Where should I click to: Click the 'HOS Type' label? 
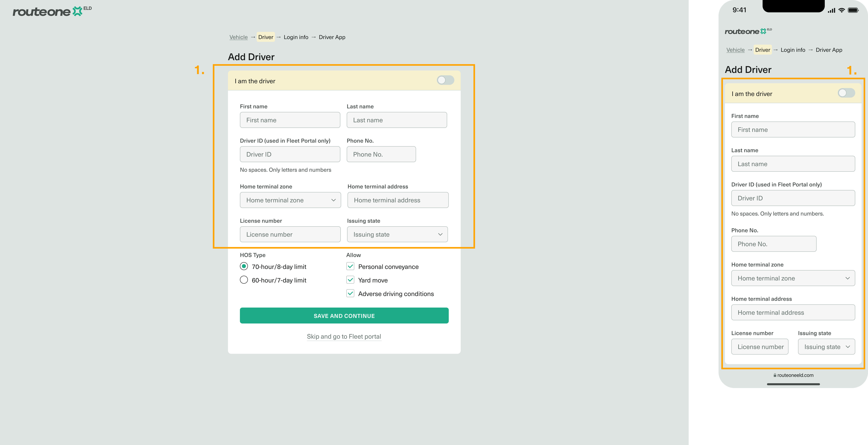[252, 255]
